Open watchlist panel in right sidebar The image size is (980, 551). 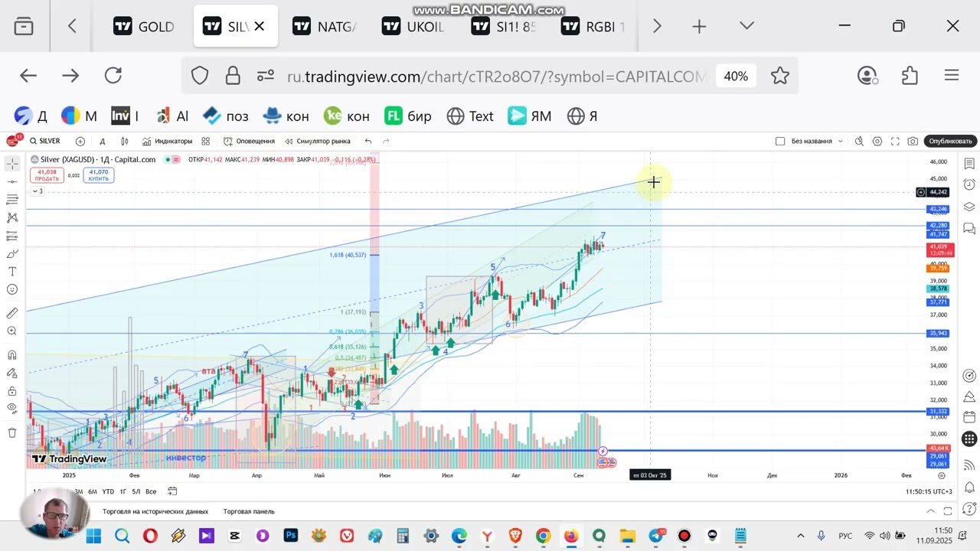[x=969, y=164]
